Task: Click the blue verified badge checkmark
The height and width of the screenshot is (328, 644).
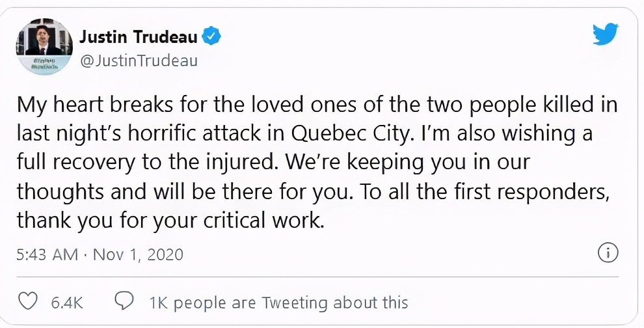Action: pyautogui.click(x=212, y=36)
